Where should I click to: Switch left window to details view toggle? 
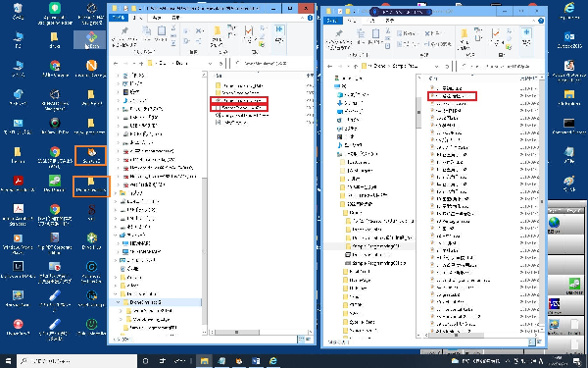click(x=301, y=340)
